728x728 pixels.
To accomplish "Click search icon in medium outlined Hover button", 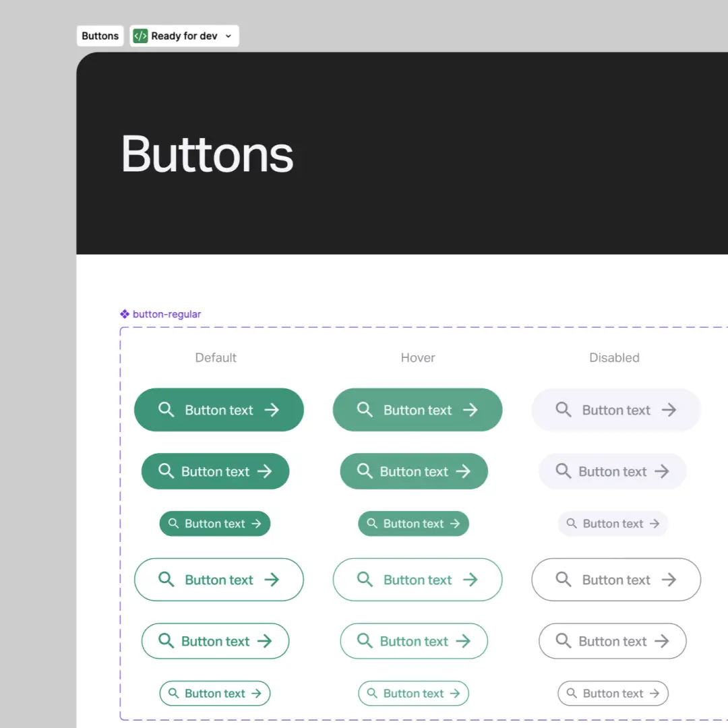I will [x=365, y=640].
